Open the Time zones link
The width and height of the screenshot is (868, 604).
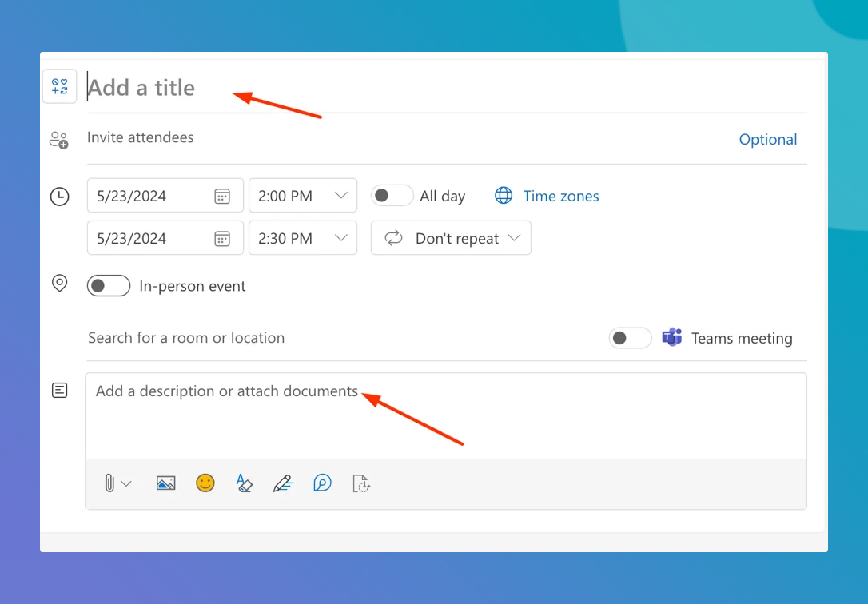click(560, 196)
